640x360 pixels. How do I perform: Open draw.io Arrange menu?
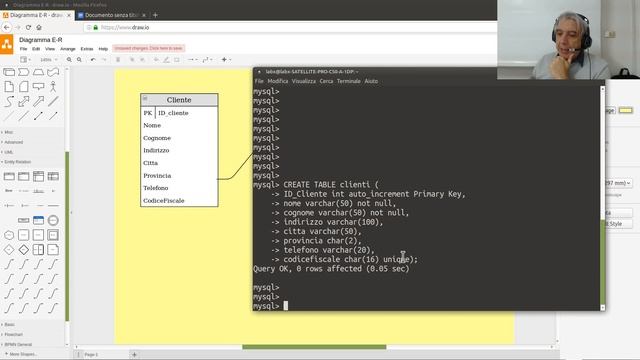[x=68, y=49]
